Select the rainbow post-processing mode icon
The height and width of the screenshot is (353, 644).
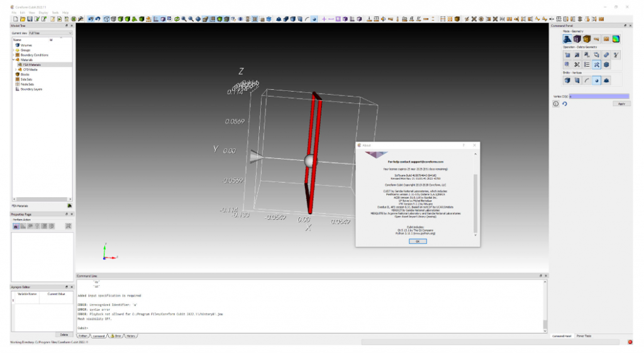[616, 39]
